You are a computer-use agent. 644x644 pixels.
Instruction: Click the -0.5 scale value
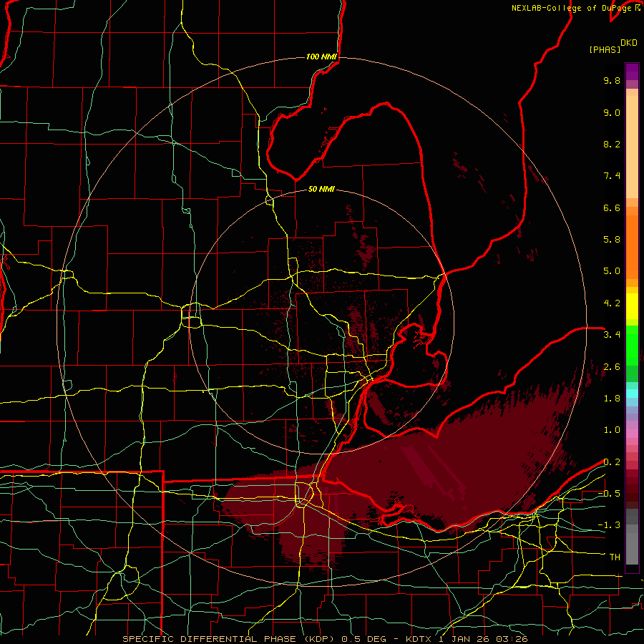(609, 494)
